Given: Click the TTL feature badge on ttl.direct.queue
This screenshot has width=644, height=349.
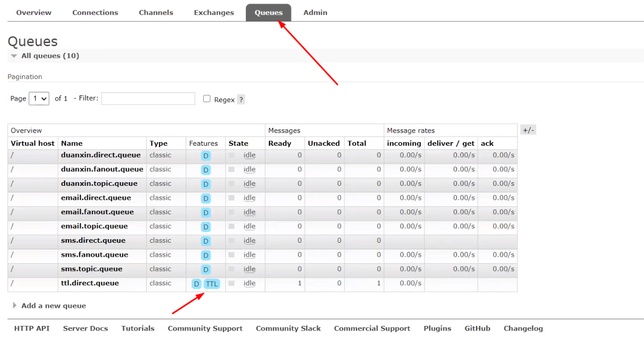Looking at the screenshot, I should click(x=212, y=284).
